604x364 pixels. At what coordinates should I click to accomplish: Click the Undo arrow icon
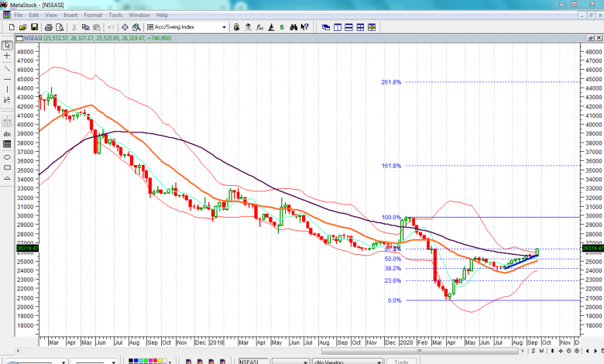point(111,27)
